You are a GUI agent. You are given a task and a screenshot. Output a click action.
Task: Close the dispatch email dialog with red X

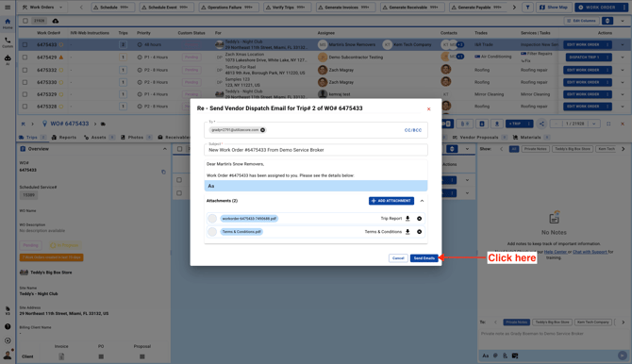429,108
